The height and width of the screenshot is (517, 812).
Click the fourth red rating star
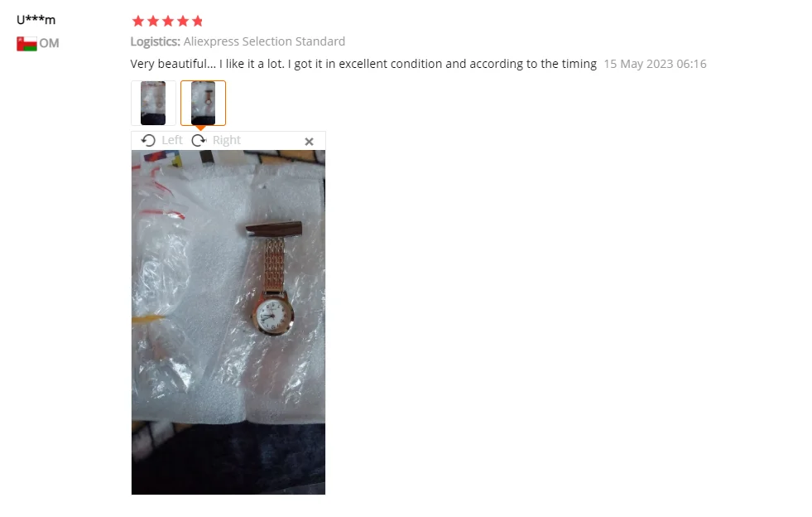[x=183, y=22]
